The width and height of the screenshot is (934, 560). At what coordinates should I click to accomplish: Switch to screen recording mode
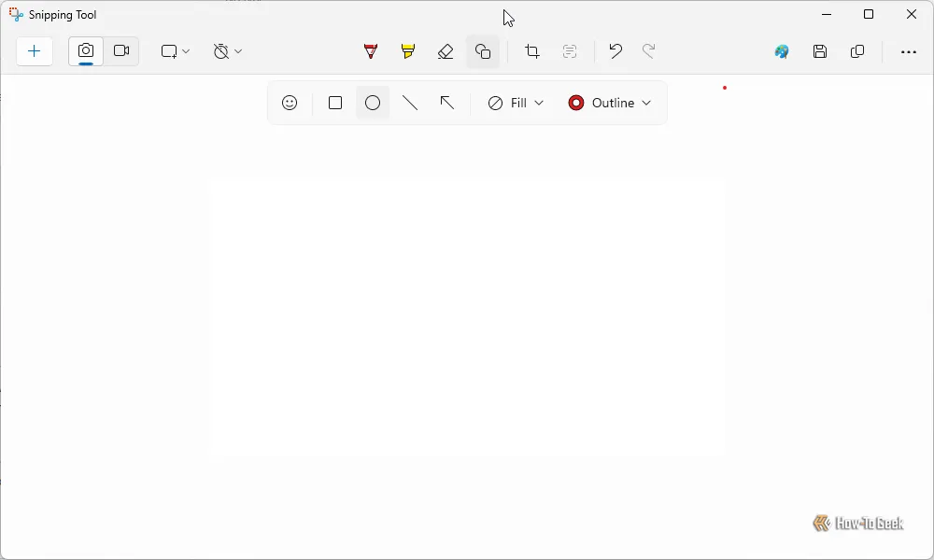pos(121,51)
